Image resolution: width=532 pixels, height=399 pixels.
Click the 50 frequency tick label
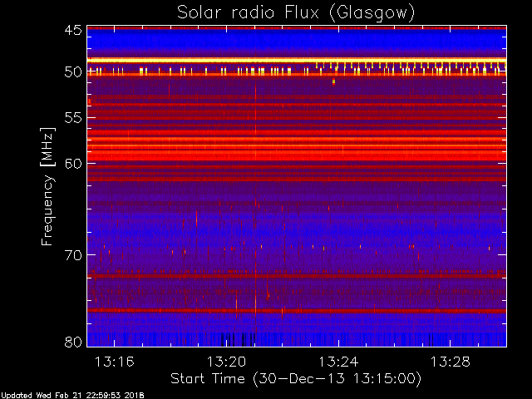click(73, 72)
